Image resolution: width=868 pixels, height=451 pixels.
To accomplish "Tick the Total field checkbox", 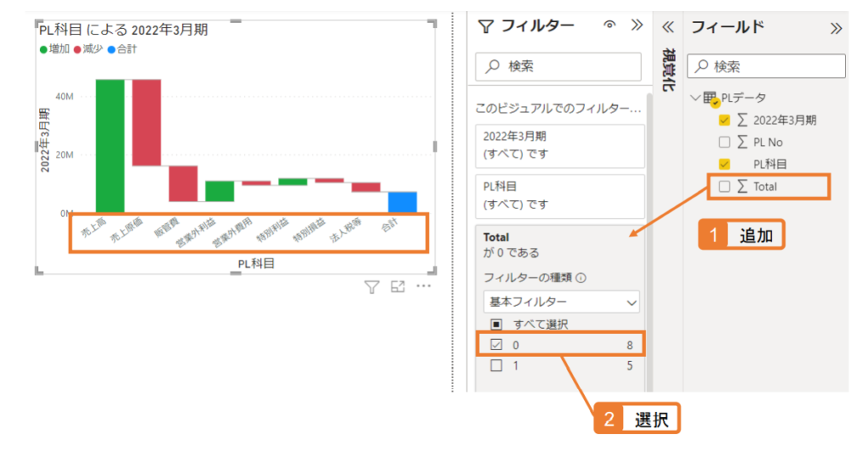I will 724,187.
